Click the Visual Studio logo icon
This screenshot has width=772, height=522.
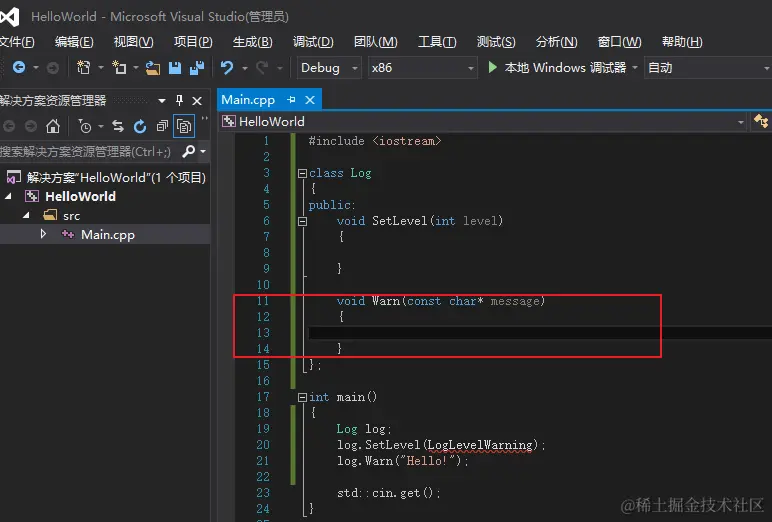(x=9, y=17)
